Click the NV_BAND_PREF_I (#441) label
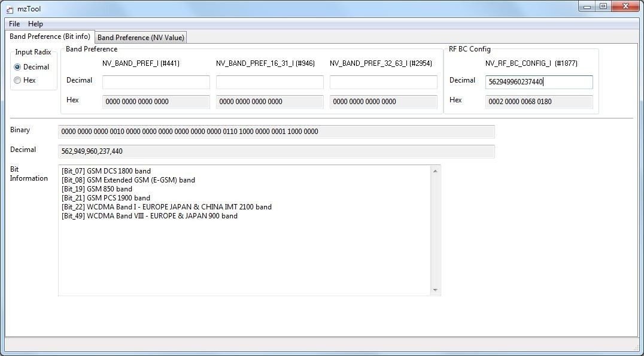644x356 pixels. 141,63
